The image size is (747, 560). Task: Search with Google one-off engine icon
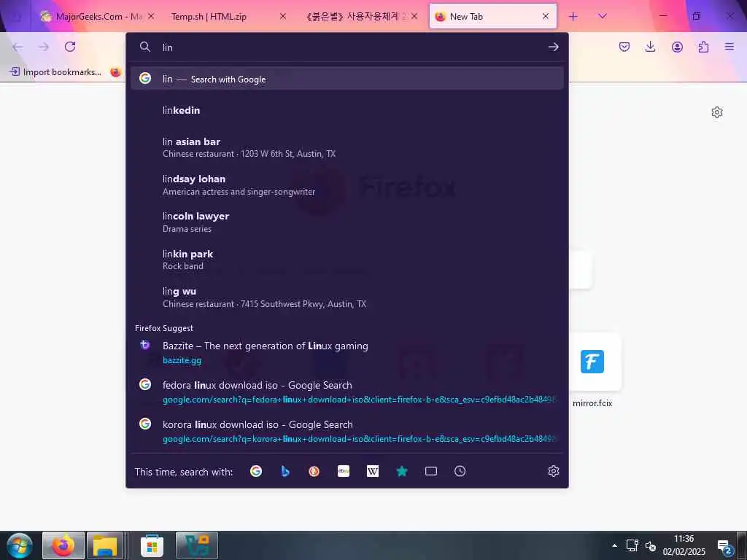(256, 471)
